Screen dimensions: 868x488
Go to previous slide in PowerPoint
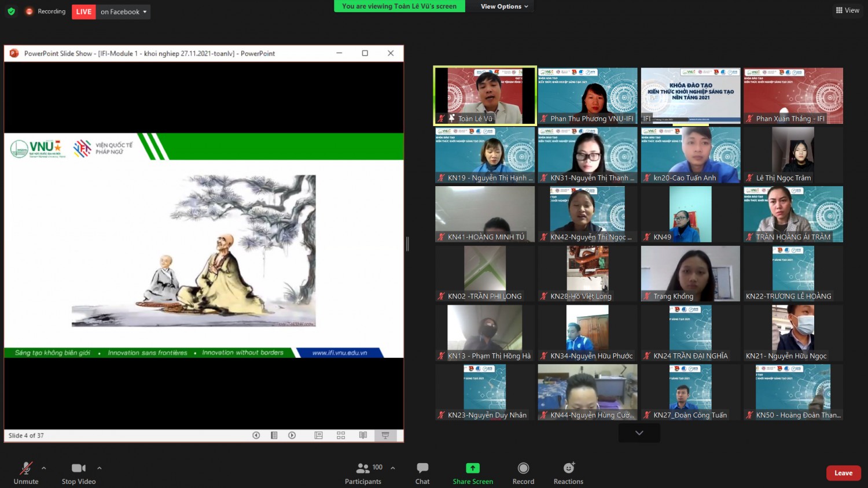point(256,435)
